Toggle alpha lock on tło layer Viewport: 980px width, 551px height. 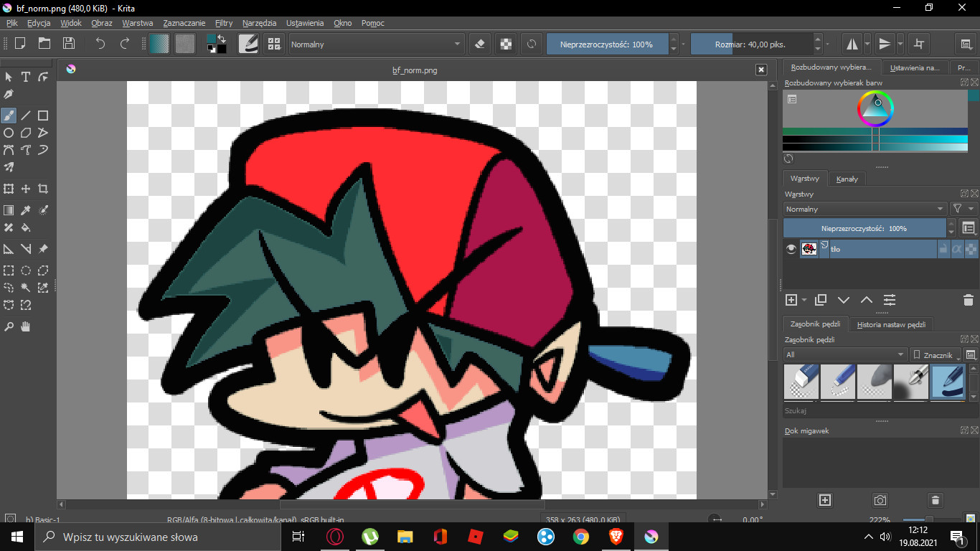point(971,249)
